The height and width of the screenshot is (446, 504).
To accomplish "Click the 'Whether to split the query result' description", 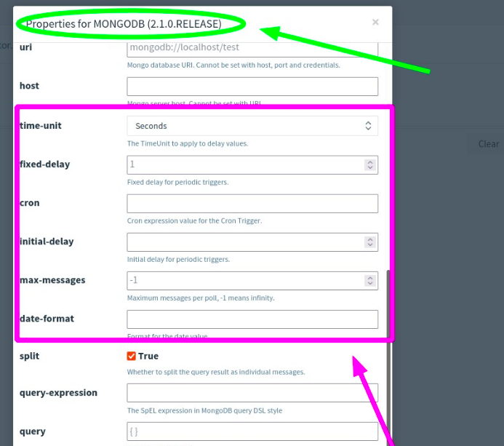I will pos(216,372).
